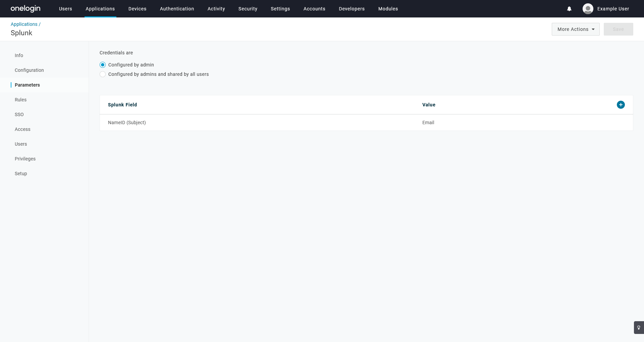Click the lightbulb help icon
The width and height of the screenshot is (644, 342).
coord(638,327)
